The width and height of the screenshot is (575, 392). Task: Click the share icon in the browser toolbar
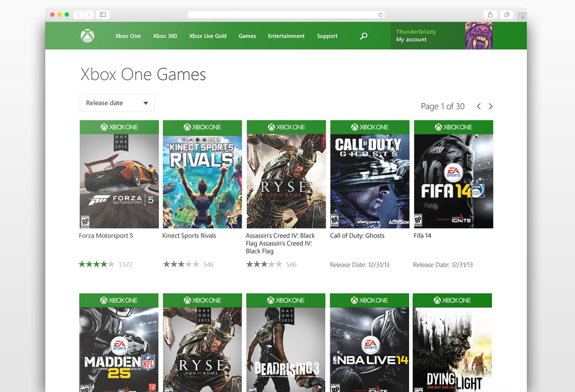pos(491,15)
